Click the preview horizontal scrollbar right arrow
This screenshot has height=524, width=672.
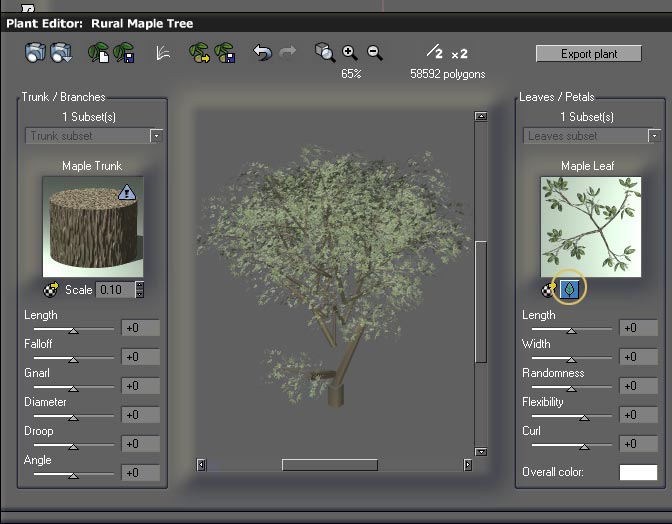[467, 465]
